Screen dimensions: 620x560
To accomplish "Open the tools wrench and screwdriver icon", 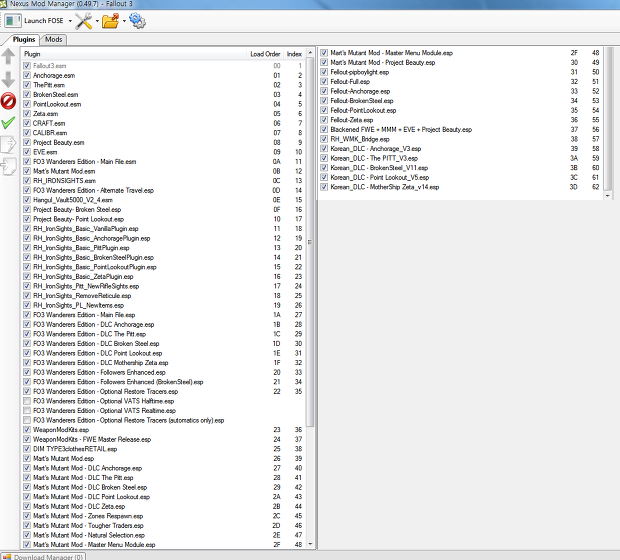I will 83,21.
